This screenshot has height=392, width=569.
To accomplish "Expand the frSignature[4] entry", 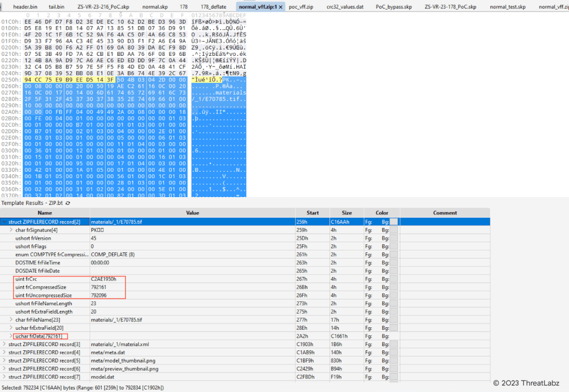I will (x=12, y=230).
